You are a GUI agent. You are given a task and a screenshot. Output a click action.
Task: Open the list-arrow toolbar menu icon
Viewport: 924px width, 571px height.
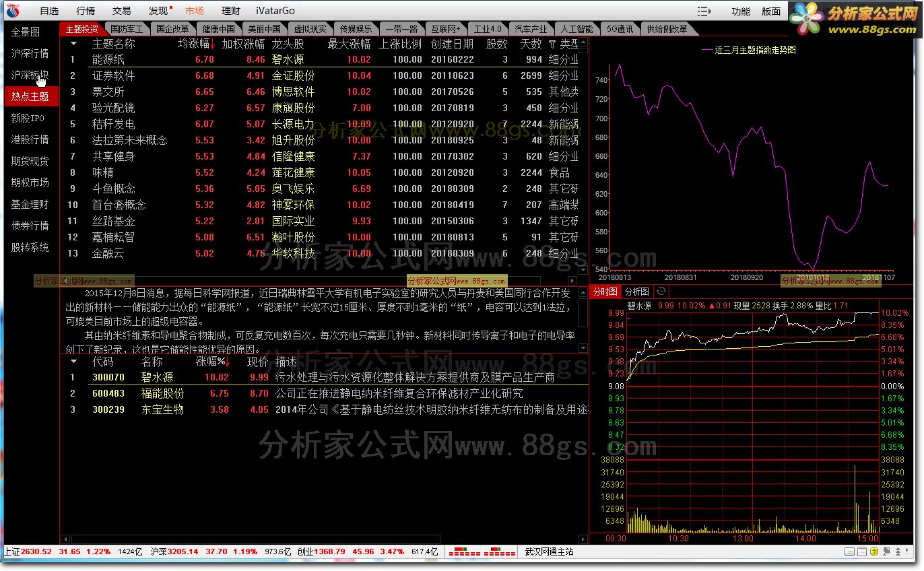704,11
